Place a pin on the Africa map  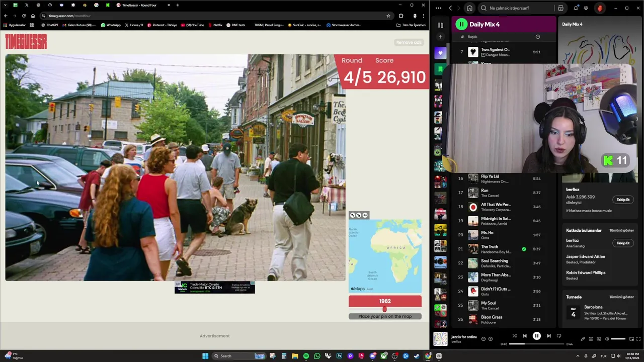tap(385, 256)
